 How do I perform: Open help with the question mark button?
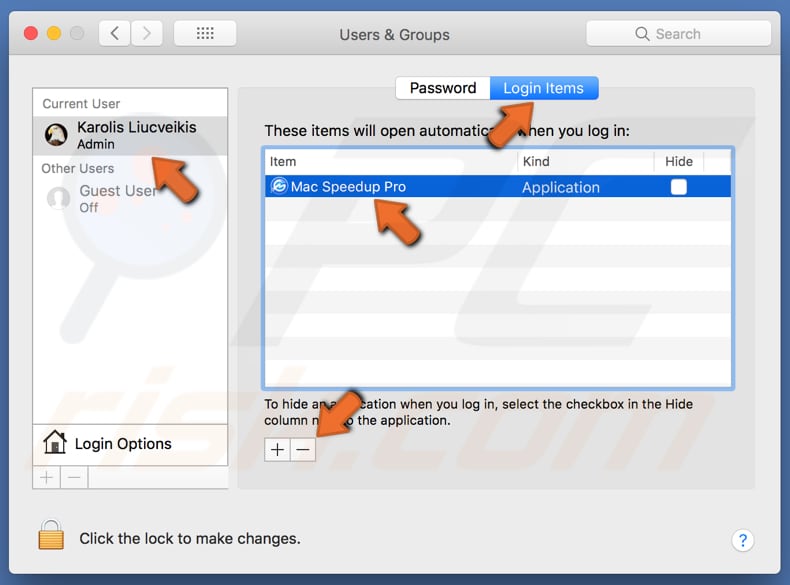click(743, 540)
